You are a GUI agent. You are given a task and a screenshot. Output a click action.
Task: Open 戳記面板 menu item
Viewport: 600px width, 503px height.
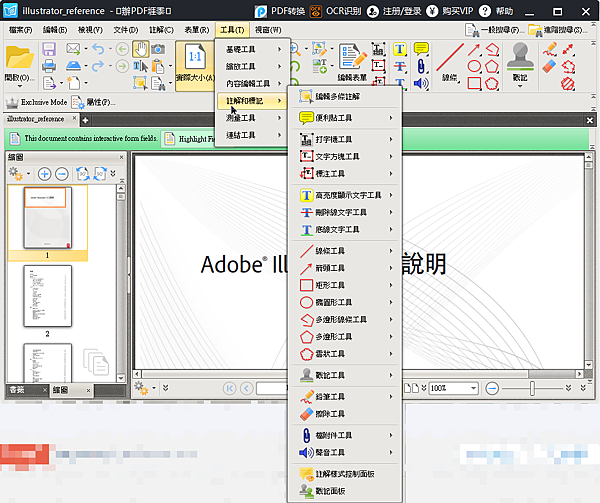(x=345, y=491)
